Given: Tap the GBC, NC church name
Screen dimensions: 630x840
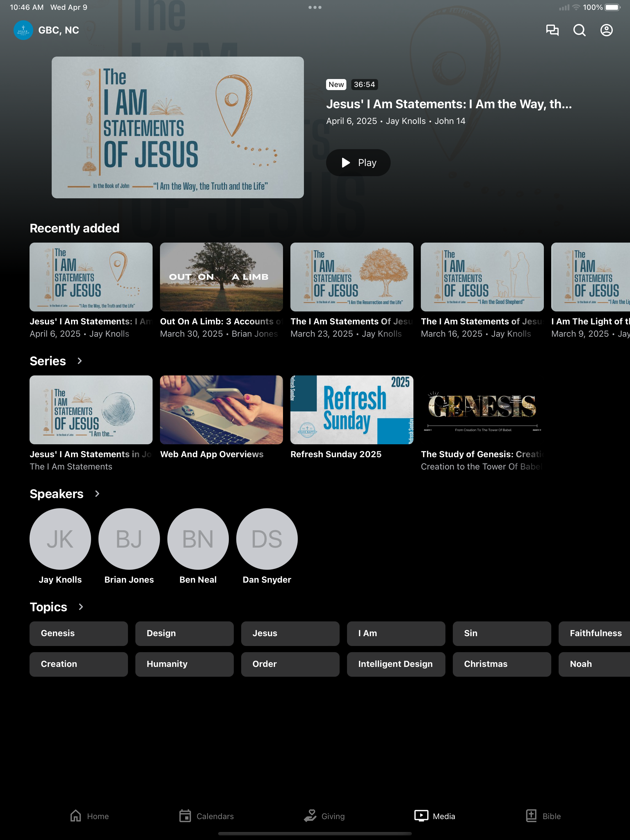Looking at the screenshot, I should [58, 30].
